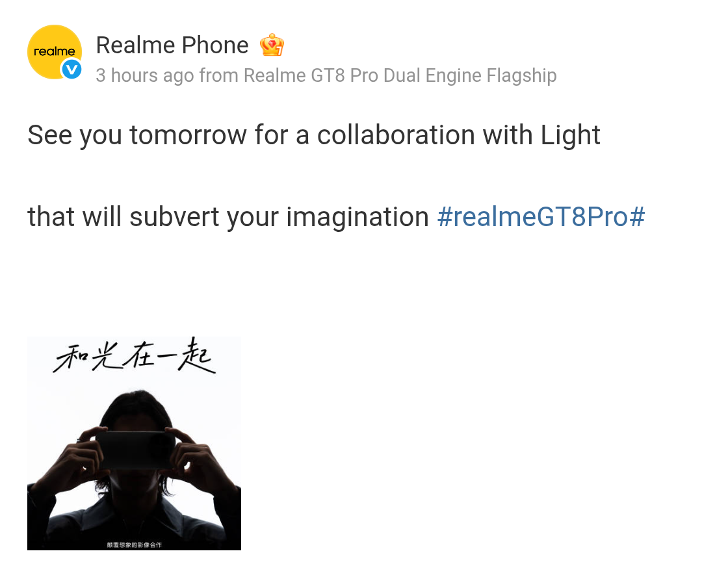The image size is (702, 588).
Task: Click the word "from" beside the timestamp
Action: pos(219,76)
